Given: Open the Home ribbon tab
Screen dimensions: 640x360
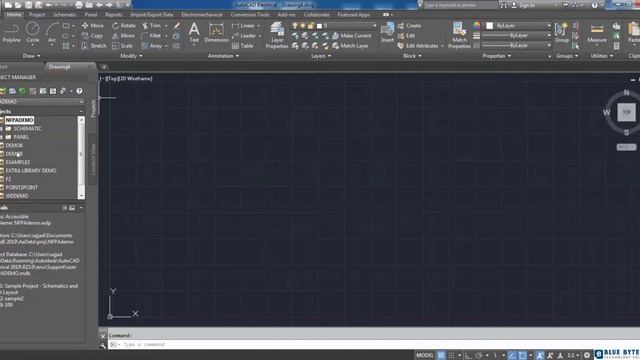Looking at the screenshot, I should [14, 15].
